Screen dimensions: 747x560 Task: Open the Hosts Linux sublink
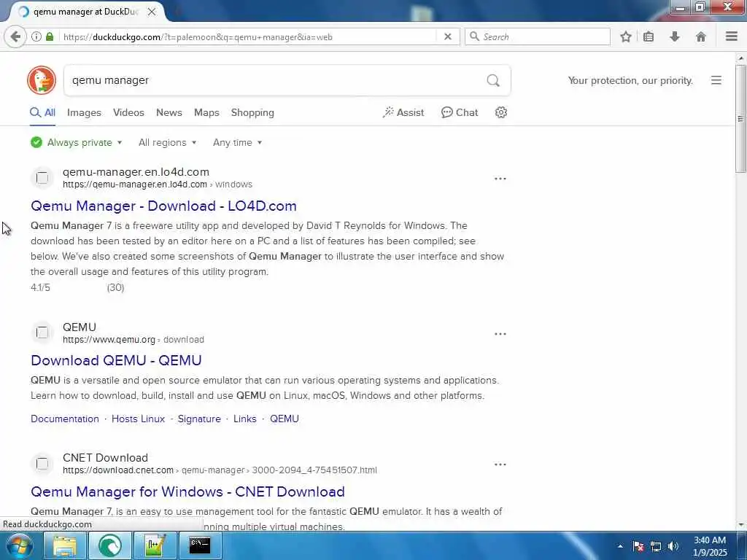pyautogui.click(x=138, y=419)
